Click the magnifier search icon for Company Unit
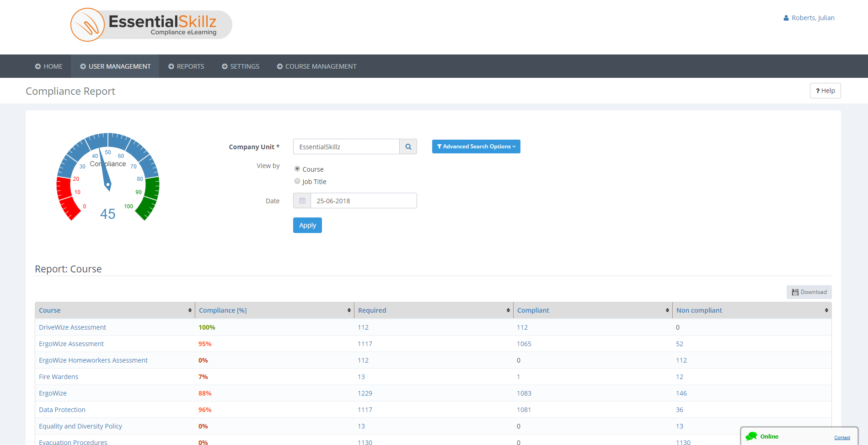This screenshot has height=445, width=868. click(408, 147)
